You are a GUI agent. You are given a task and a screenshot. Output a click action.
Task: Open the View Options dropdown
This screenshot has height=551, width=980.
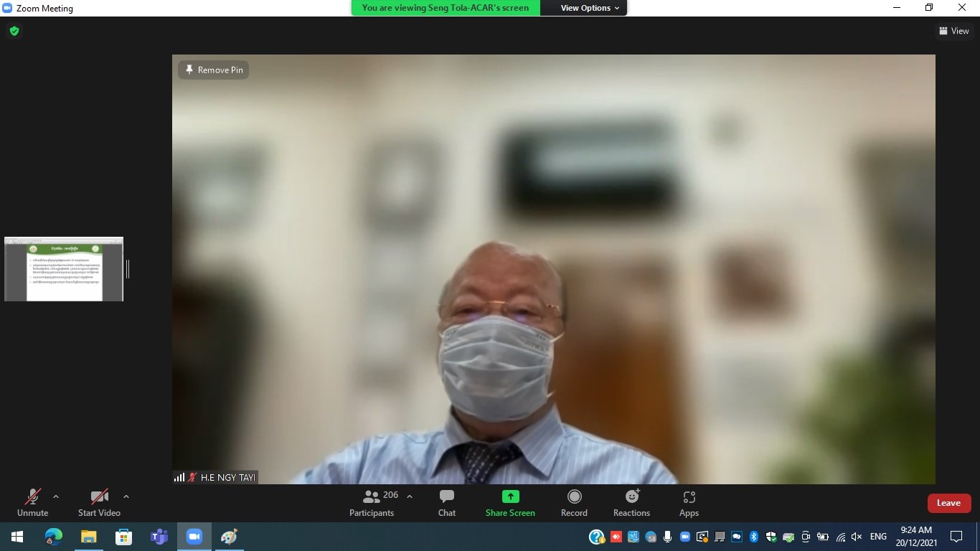pyautogui.click(x=585, y=8)
